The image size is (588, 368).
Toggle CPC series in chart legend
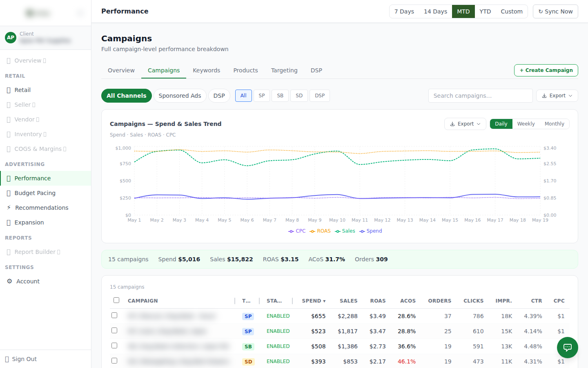[x=297, y=231]
